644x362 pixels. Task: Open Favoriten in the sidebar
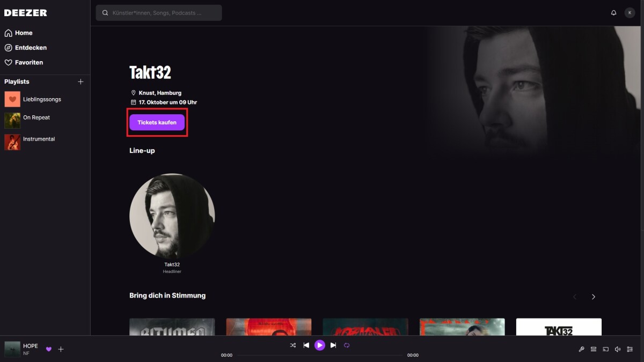click(28, 63)
